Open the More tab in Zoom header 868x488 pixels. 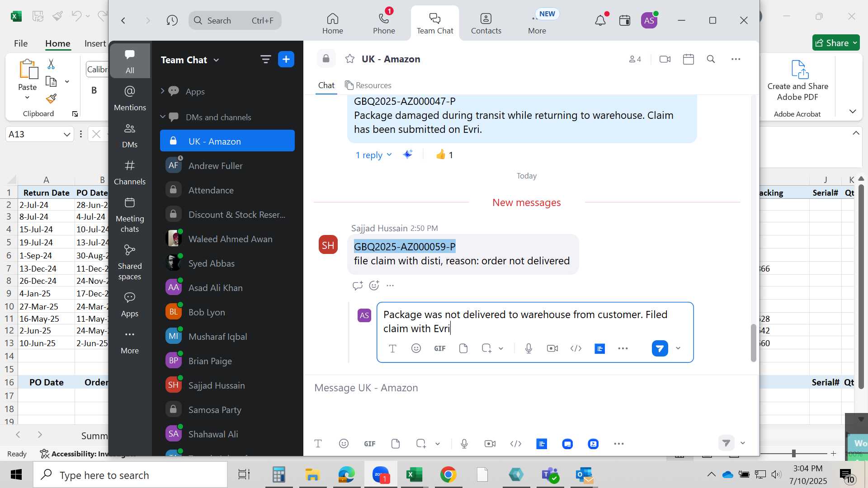tap(537, 23)
